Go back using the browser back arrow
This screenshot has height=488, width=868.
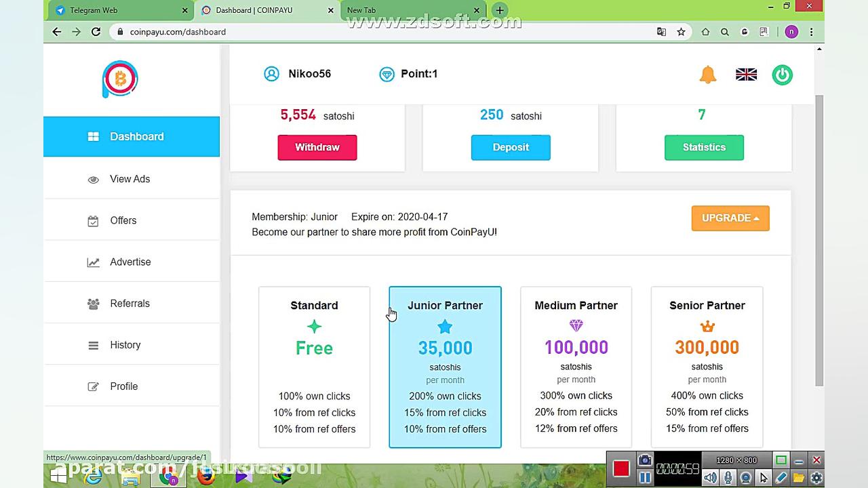tap(57, 32)
